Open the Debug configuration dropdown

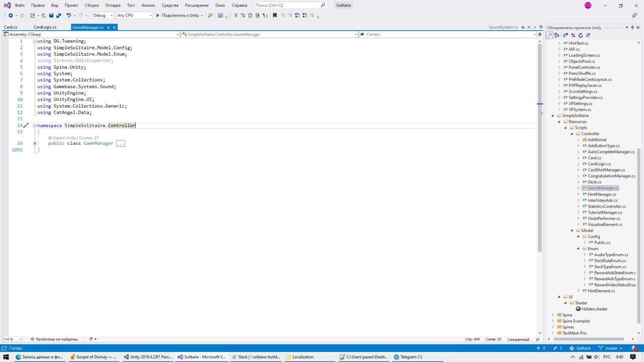click(x=103, y=16)
